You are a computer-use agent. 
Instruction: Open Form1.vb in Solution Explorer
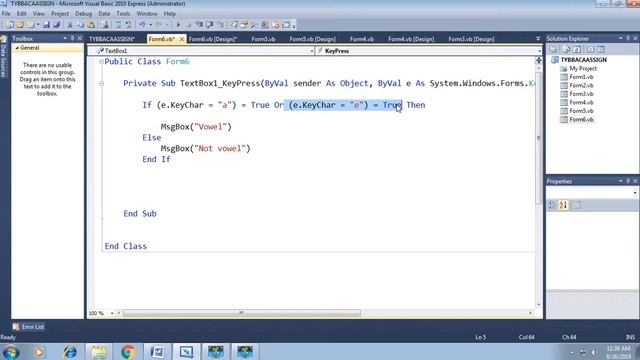(x=581, y=77)
